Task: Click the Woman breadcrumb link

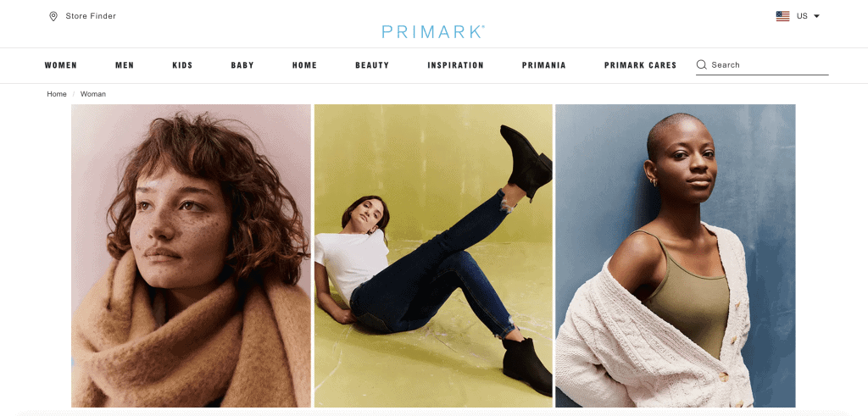Action: point(93,94)
